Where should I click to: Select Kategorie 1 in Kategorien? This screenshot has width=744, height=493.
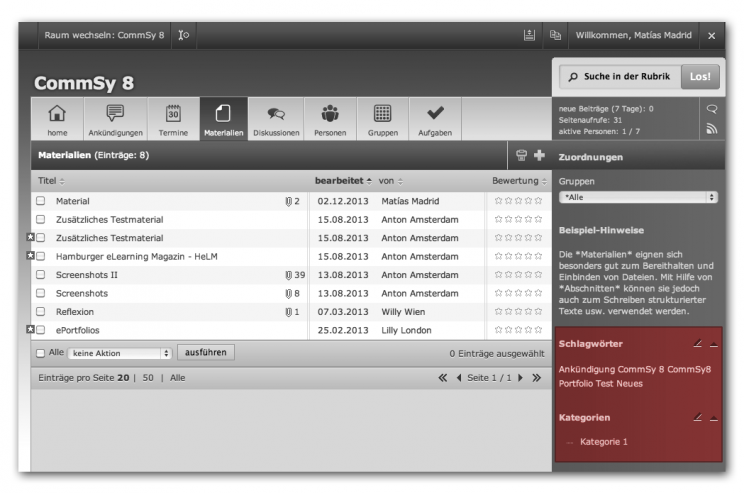click(604, 442)
